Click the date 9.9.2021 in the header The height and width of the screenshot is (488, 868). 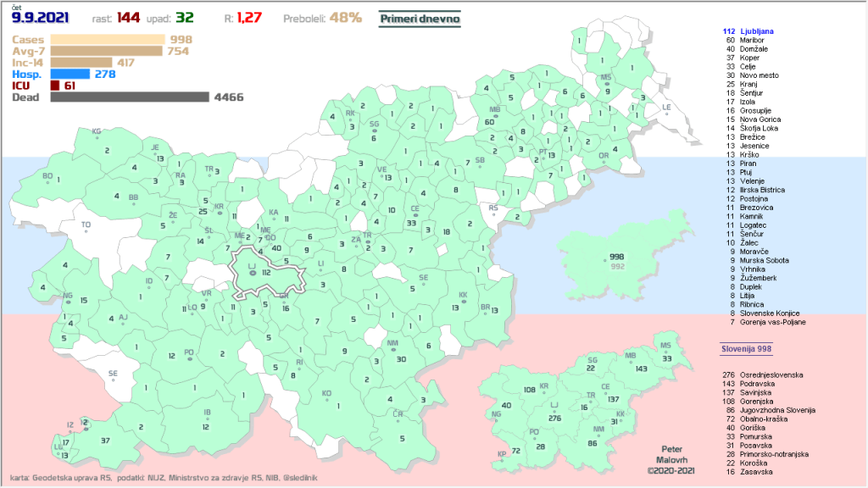41,17
